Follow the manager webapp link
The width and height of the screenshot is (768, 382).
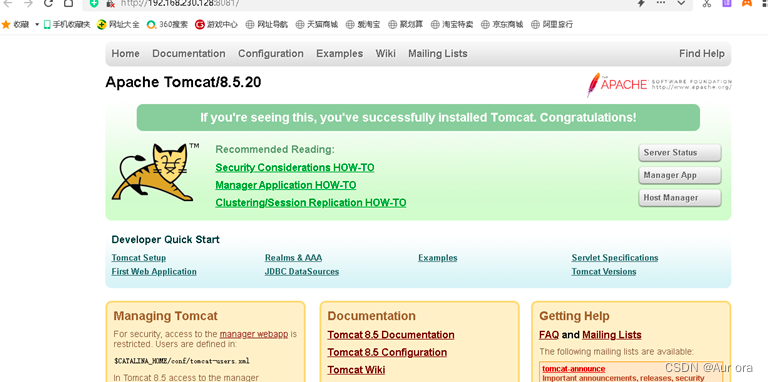254,334
